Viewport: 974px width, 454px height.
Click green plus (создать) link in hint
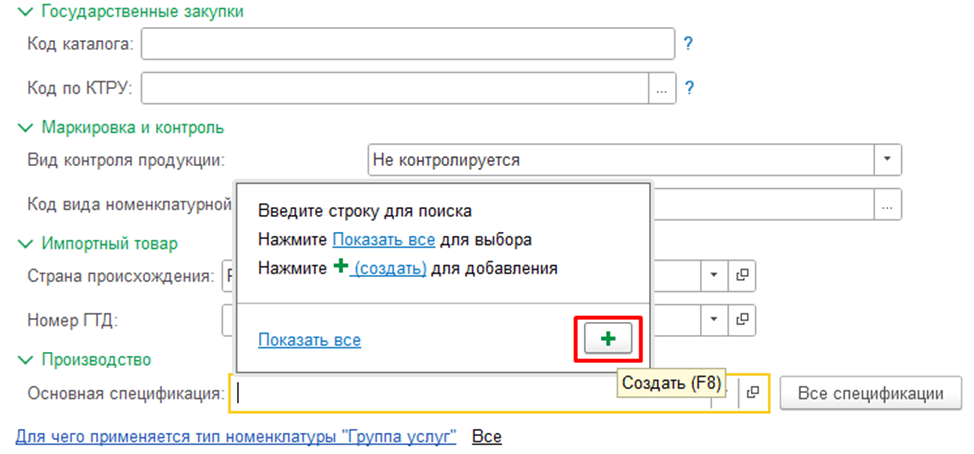click(x=380, y=268)
